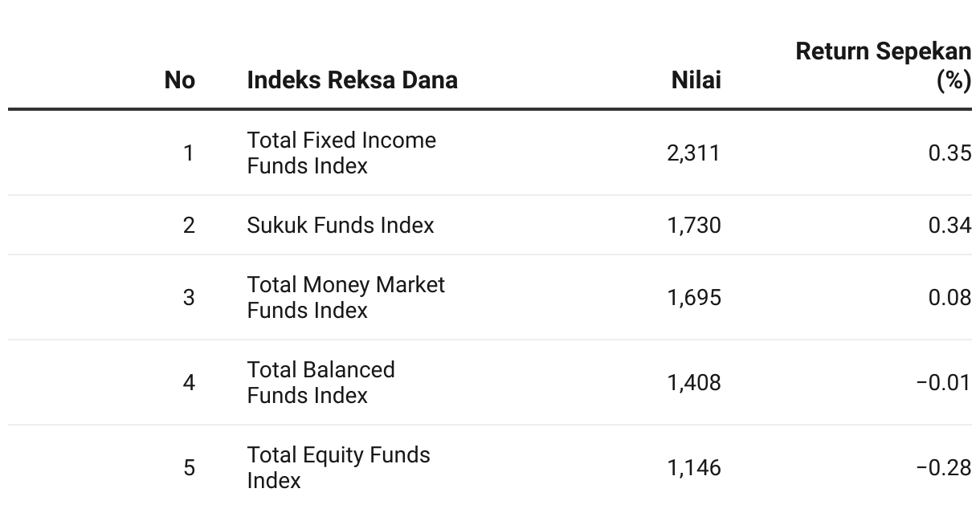The width and height of the screenshot is (980, 517).
Task: Select the Sukuk Funds Index name
Action: (341, 225)
